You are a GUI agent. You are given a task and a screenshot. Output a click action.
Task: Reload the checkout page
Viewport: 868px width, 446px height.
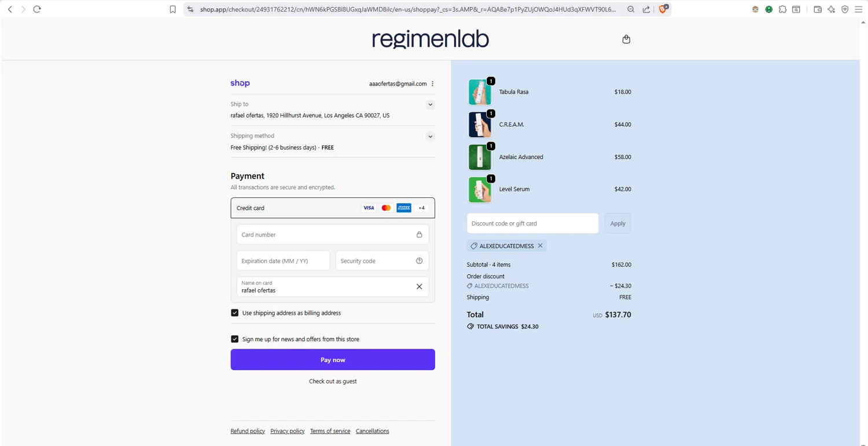click(37, 9)
